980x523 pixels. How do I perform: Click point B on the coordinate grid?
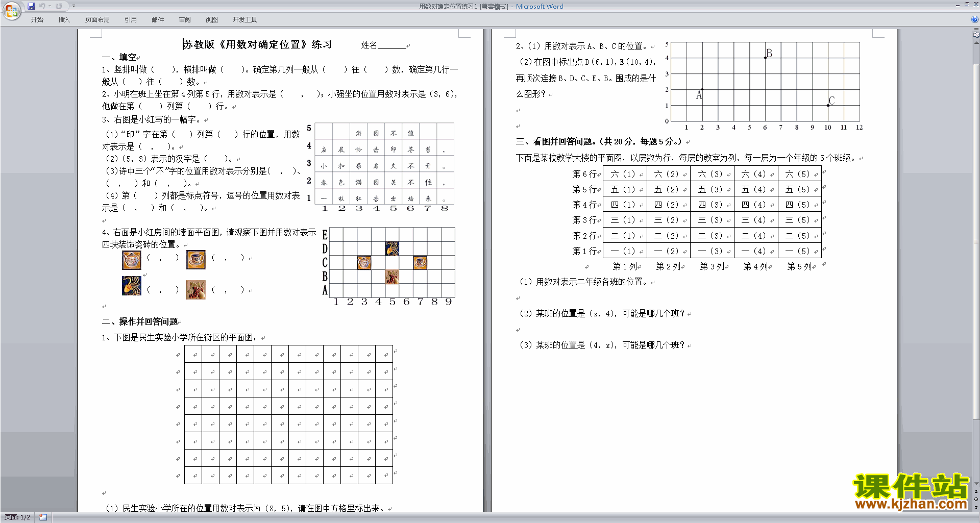click(765, 58)
